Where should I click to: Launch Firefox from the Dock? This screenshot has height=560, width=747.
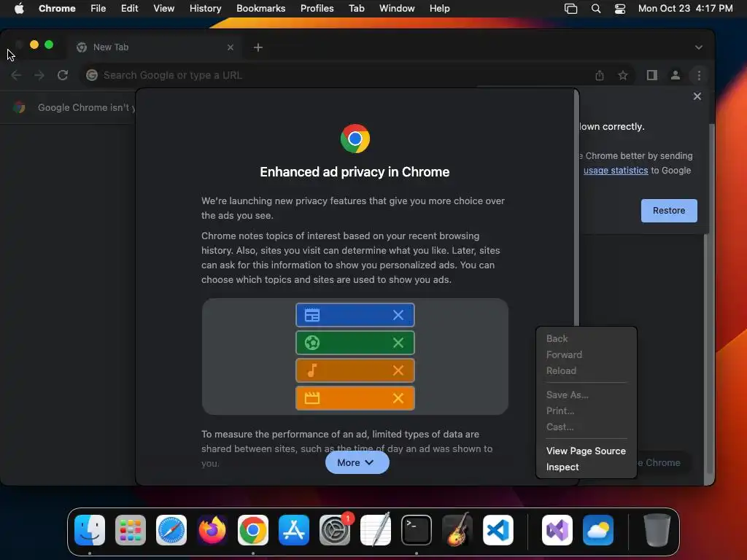(x=212, y=530)
